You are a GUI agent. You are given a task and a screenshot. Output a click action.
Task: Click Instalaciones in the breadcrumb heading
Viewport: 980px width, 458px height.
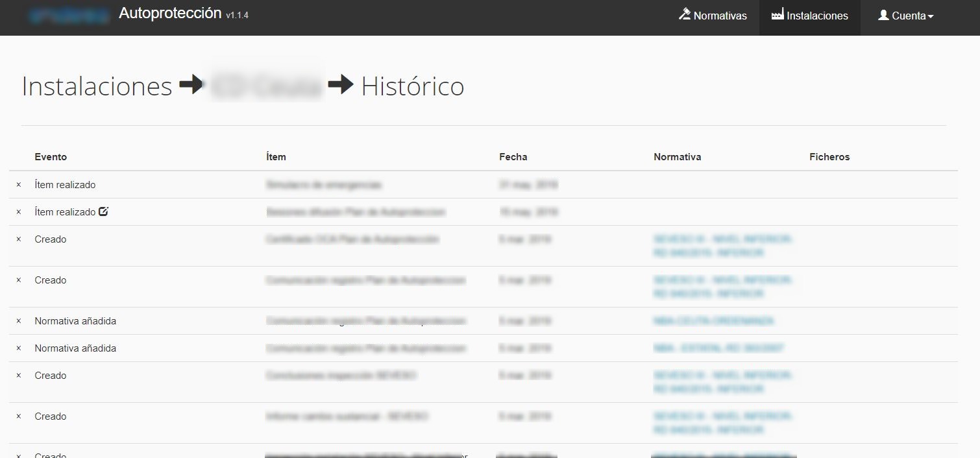[x=97, y=86]
